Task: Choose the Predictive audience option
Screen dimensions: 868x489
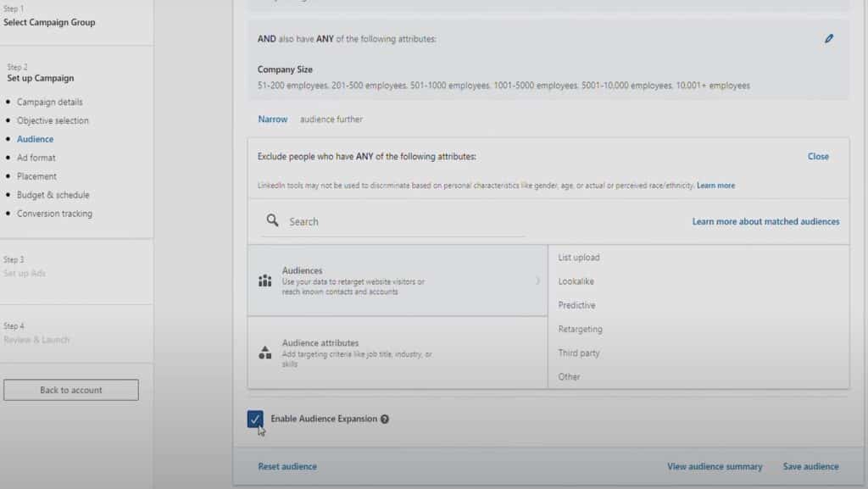Action: point(576,305)
